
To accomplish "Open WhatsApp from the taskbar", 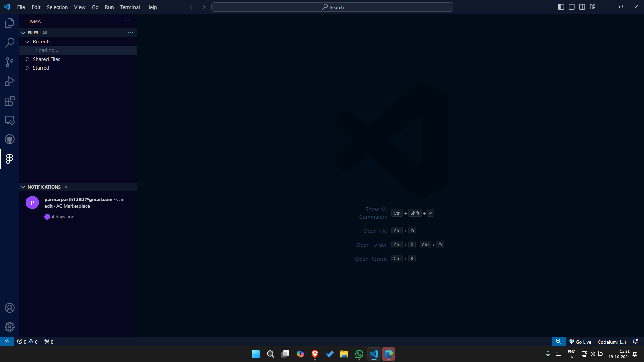I will (x=359, y=354).
